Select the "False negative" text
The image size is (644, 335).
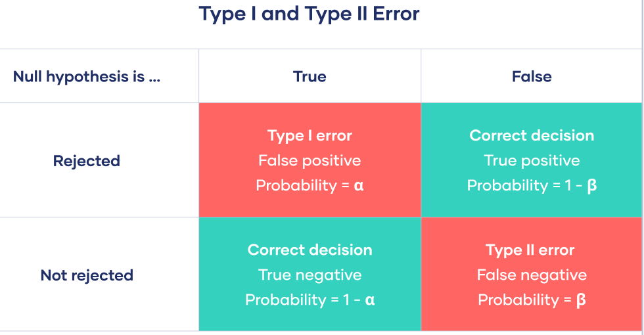tap(532, 275)
